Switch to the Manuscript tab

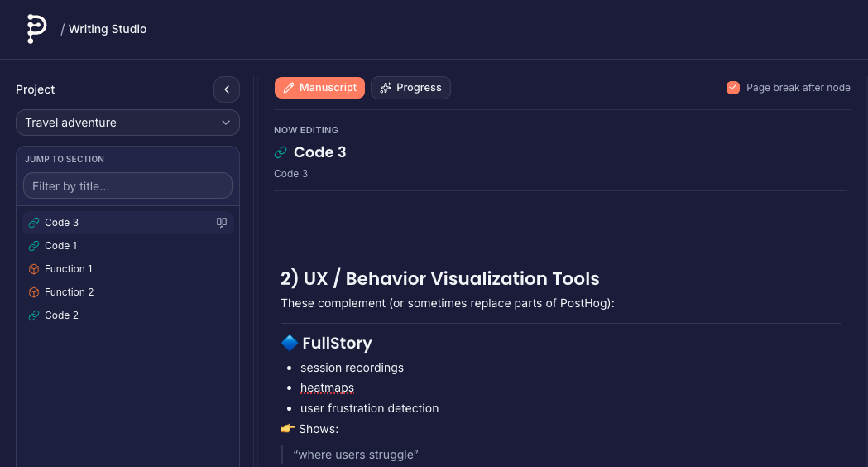coord(319,88)
